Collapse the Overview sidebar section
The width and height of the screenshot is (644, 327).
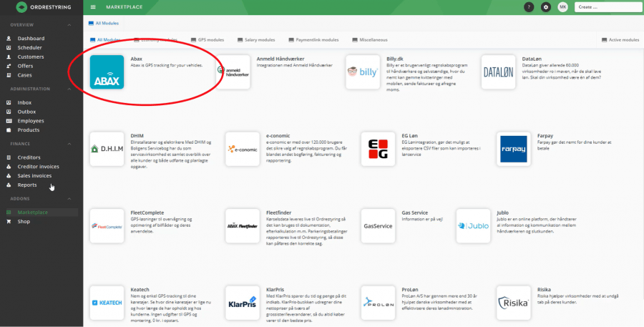pyautogui.click(x=69, y=25)
